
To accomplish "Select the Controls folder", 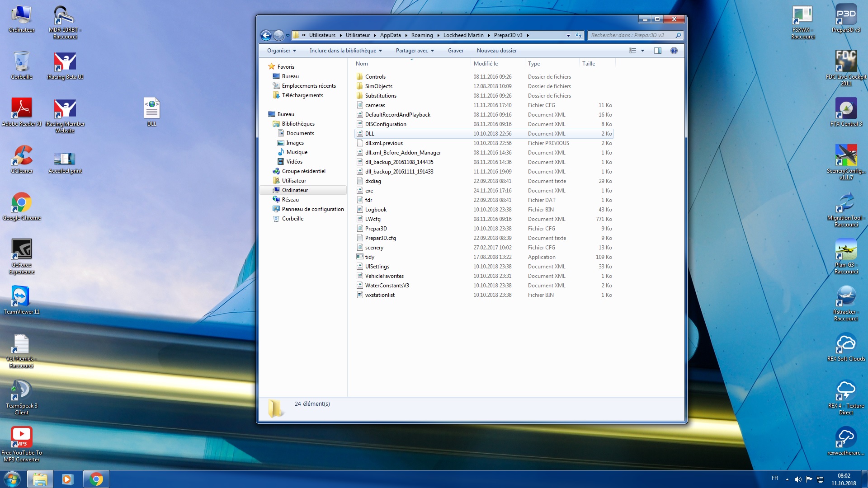I will tap(484, 77).
